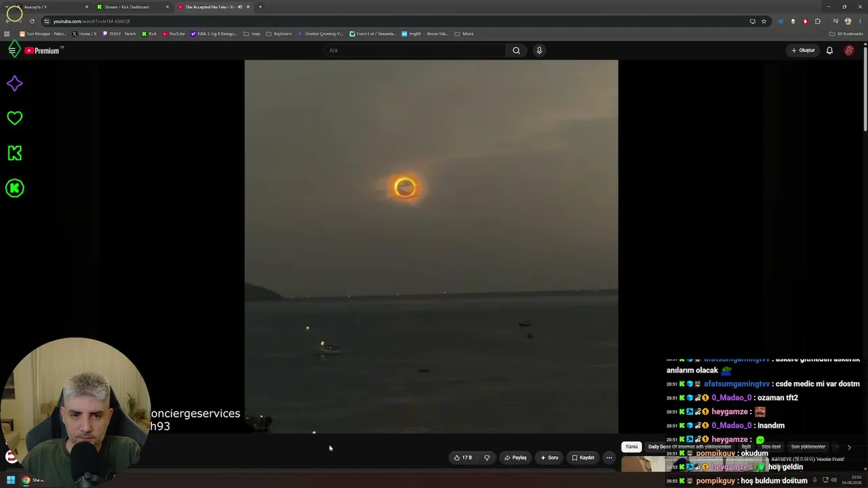Open the Extensions puzzle icon
Screen dimensions: 868x488
pyautogui.click(x=818, y=21)
